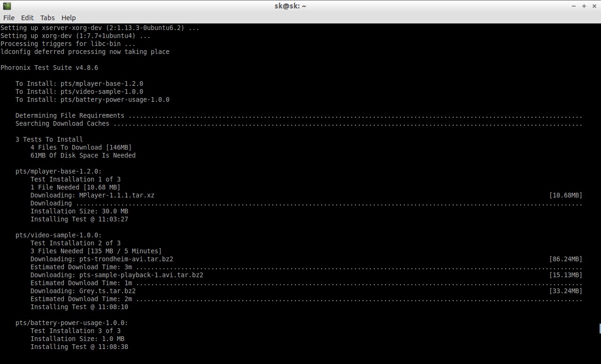The image size is (601, 364).
Task: Click '4 Files To Download [146MB]' text
Action: tap(81, 147)
